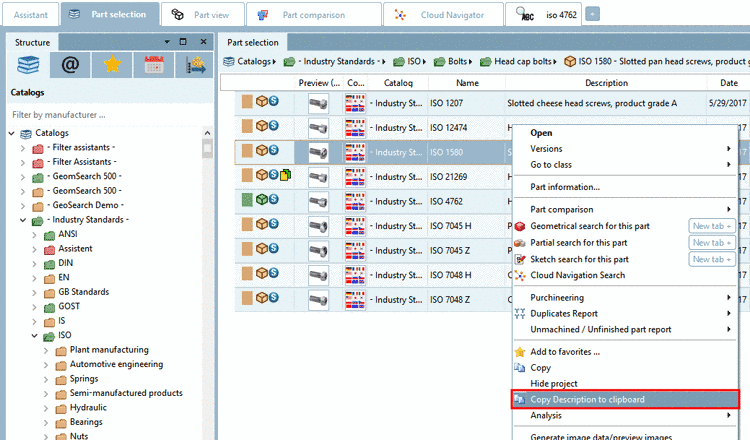
Task: Sort by the Description column header
Action: (x=606, y=83)
